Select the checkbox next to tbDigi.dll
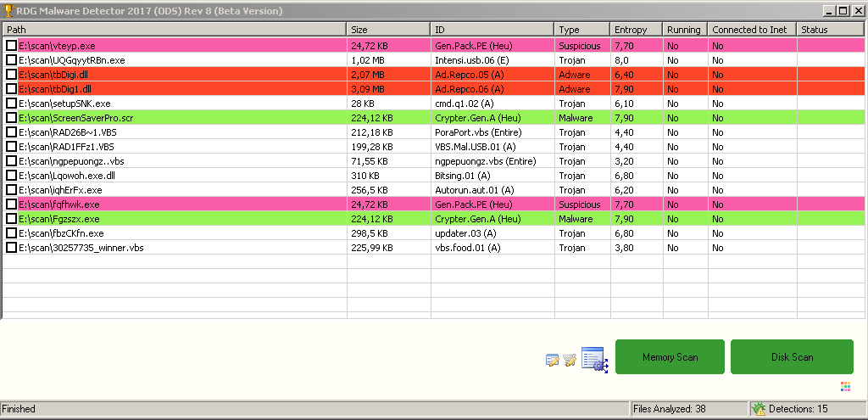868x420 pixels. pos(12,75)
